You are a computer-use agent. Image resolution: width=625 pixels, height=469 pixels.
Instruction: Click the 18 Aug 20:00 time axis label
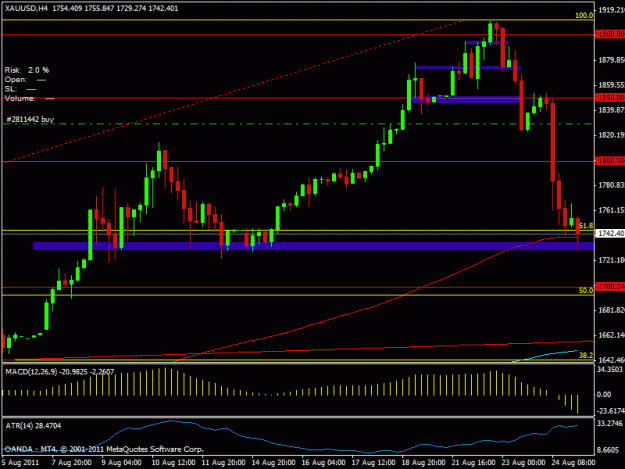pyautogui.click(x=424, y=463)
